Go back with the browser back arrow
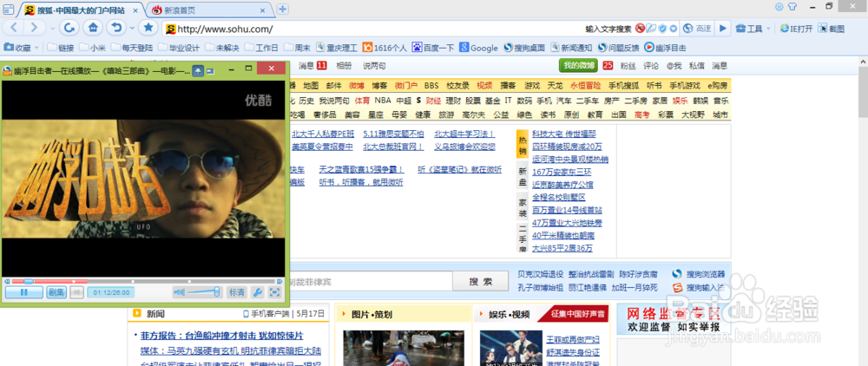This screenshot has width=868, height=366. (x=15, y=28)
